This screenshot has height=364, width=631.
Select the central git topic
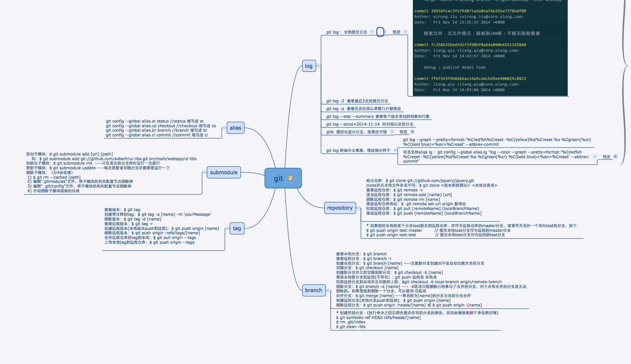278,178
